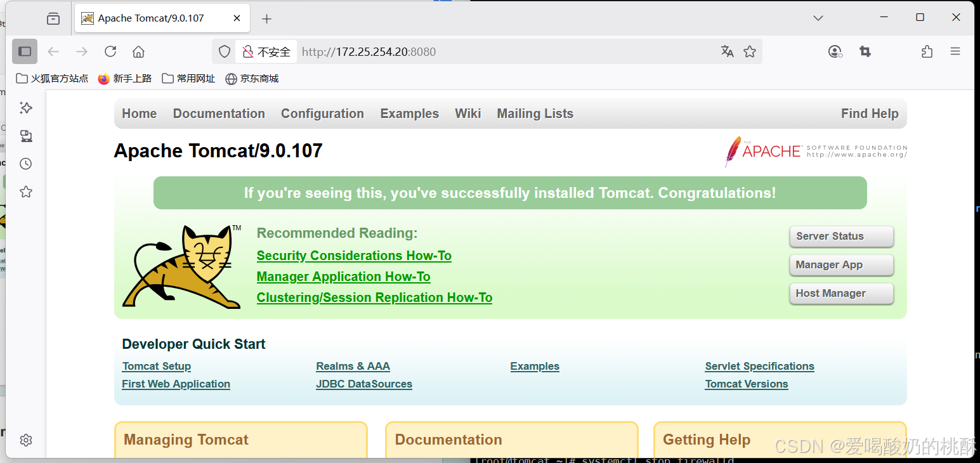Open the Servlet Specifications link
The height and width of the screenshot is (463, 980).
coord(759,366)
